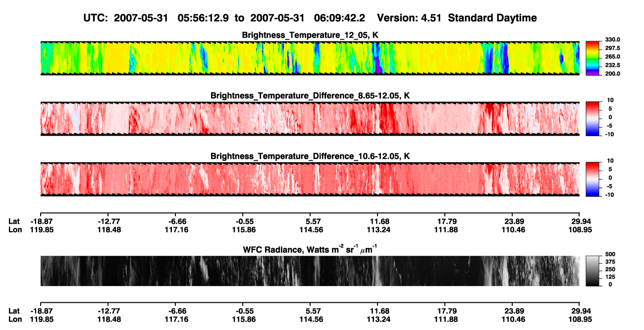The image size is (644, 330).
Task: Click the 'Lon' label below the WFC Radiance panel
Action: 15,319
